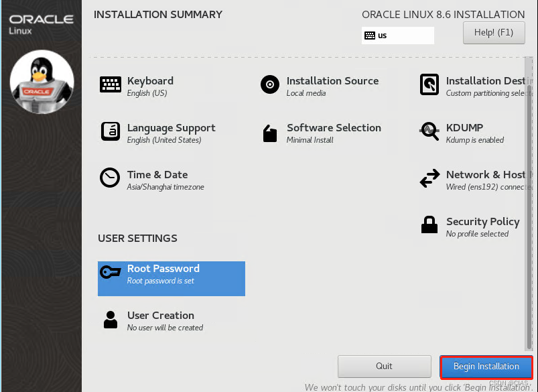
Task: Click the Security Policy padlock icon
Action: click(429, 225)
